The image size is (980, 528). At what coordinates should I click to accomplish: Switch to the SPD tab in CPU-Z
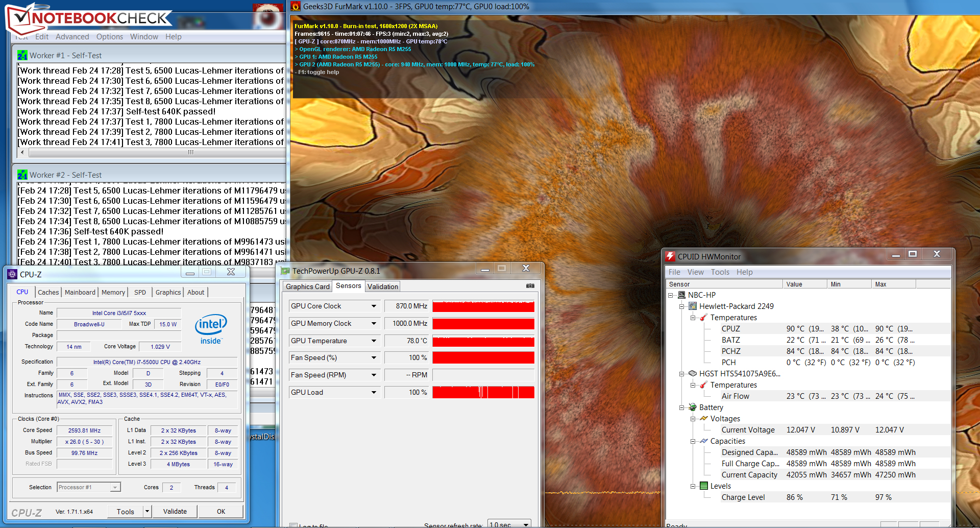click(140, 292)
